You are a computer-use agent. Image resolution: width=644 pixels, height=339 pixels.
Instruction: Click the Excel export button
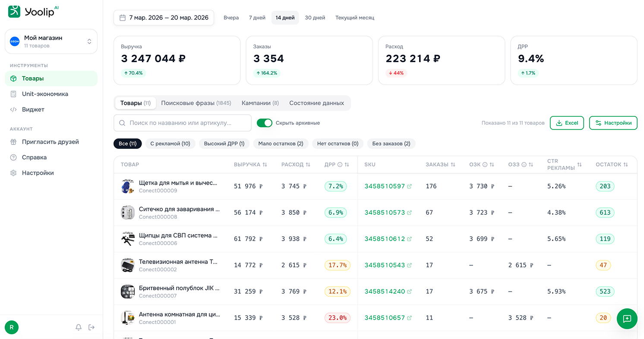click(x=567, y=123)
